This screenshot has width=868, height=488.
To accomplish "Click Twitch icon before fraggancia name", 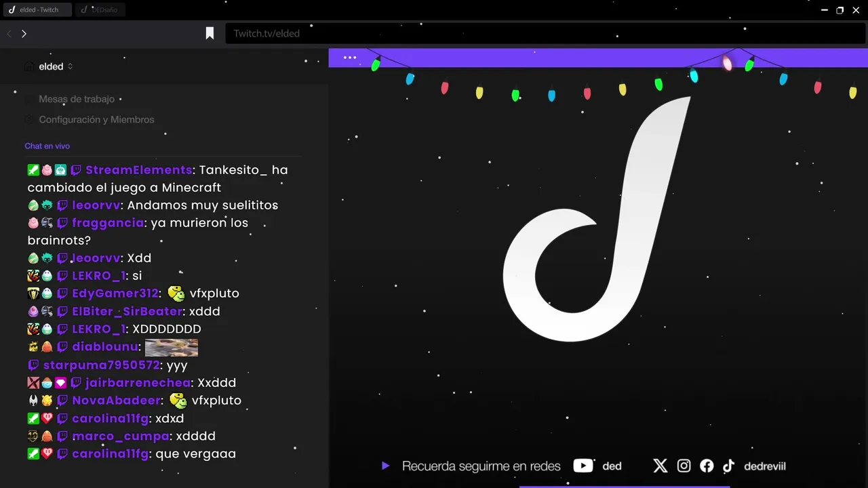I will click(62, 222).
